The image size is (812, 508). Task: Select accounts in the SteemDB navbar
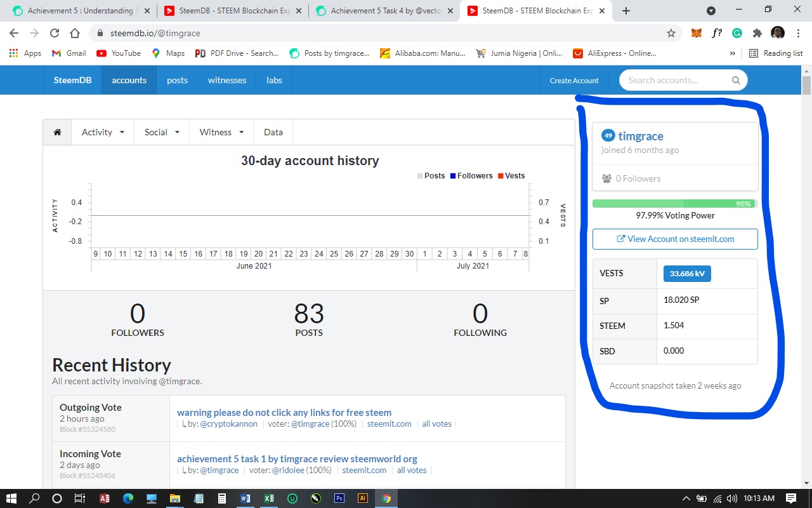(x=129, y=80)
